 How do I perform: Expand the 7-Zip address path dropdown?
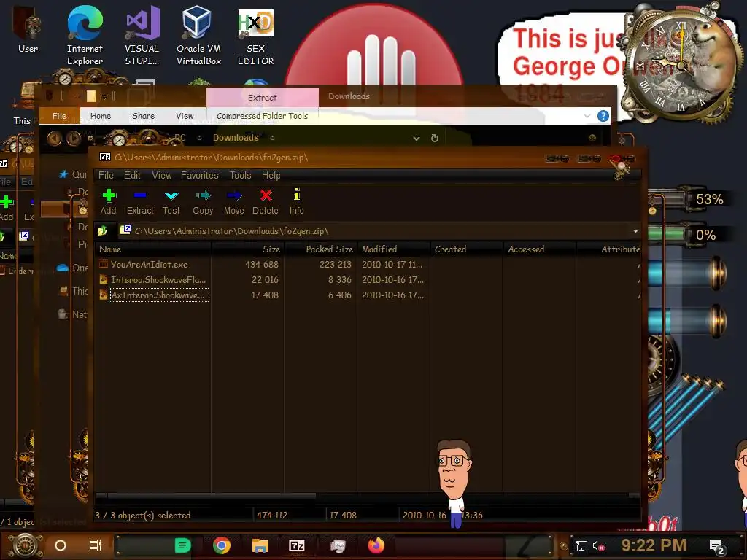(635, 231)
